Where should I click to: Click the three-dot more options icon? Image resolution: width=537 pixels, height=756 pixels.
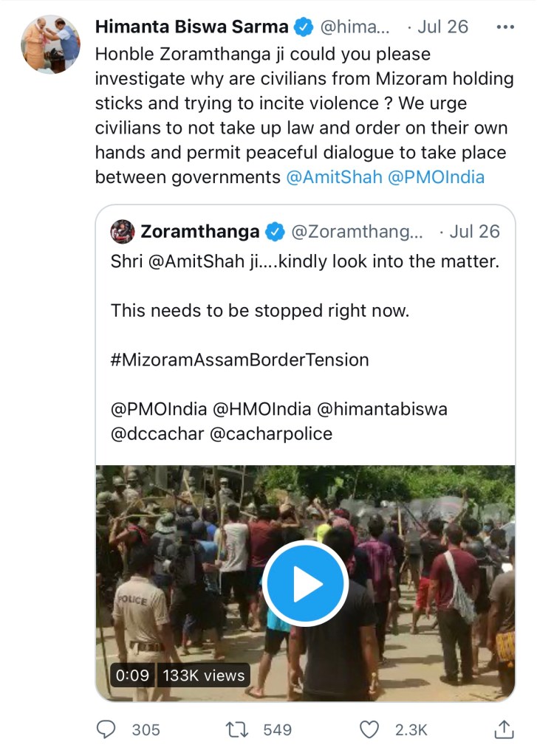pyautogui.click(x=505, y=27)
